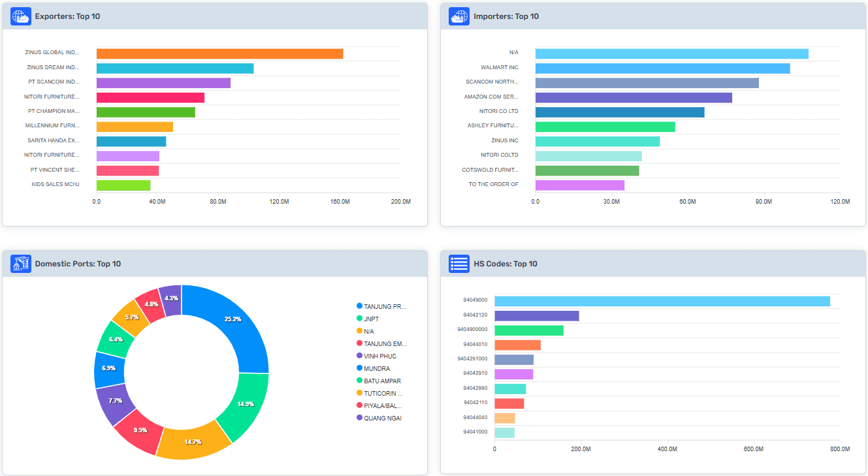This screenshot has width=868, height=476.
Task: Select the AMAZON COM SER... bar
Action: coord(634,97)
